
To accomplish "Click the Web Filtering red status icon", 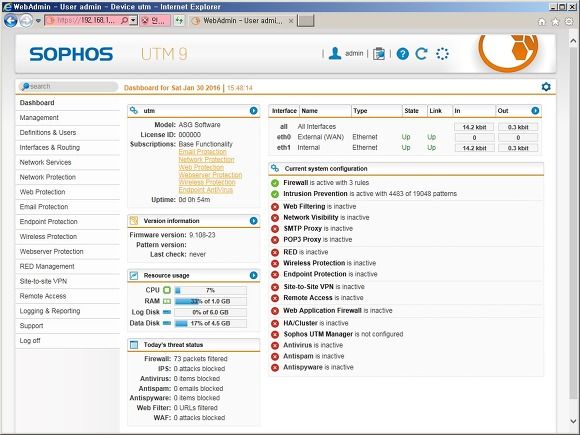I will click(x=275, y=207).
